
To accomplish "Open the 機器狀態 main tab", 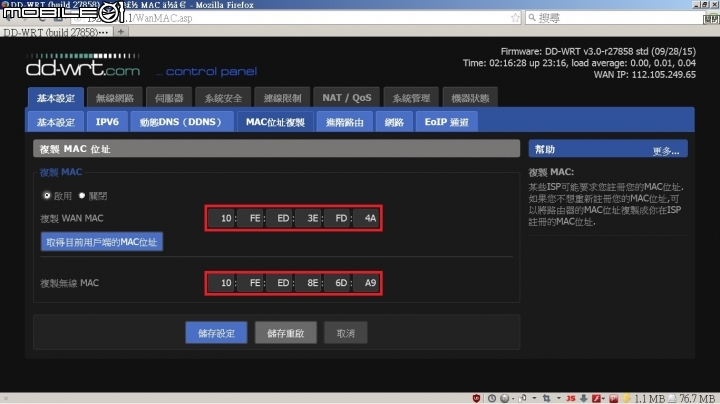I will click(470, 98).
